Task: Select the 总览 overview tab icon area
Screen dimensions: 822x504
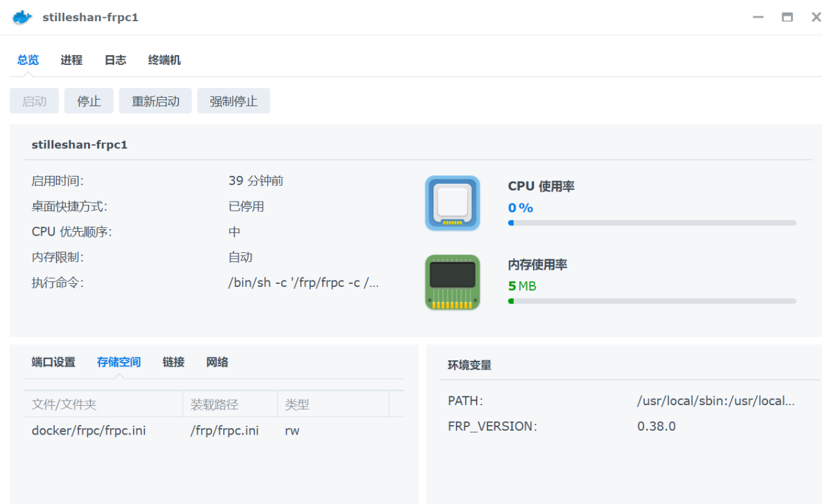Action: [x=28, y=60]
